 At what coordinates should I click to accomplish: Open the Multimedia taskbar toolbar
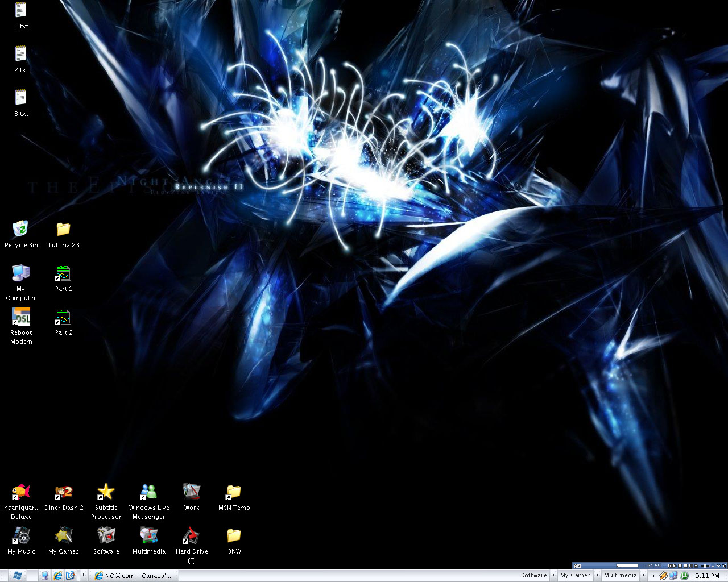coord(621,575)
